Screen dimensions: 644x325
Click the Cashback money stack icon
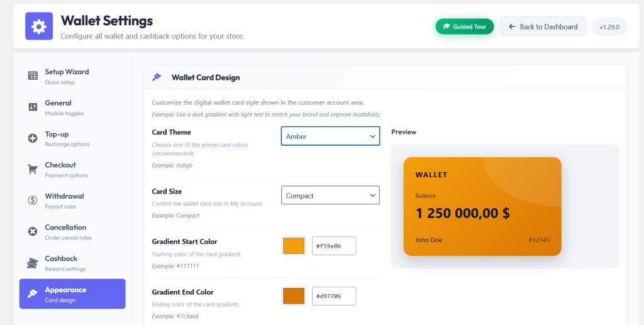coord(33,263)
